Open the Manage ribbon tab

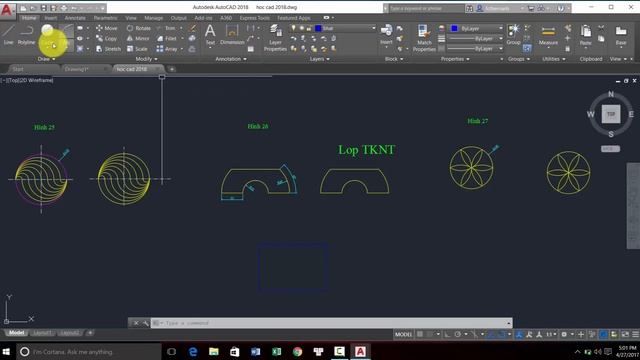[153, 18]
